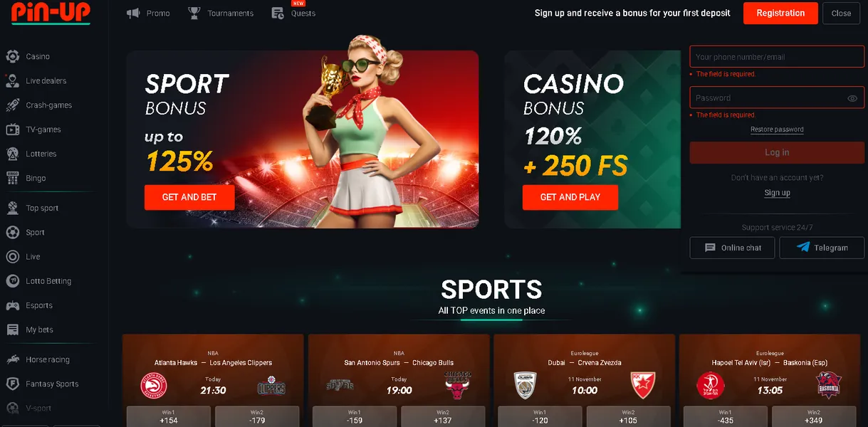This screenshot has width=868, height=427.
Task: Click the Pin-Up logo
Action: [x=51, y=13]
